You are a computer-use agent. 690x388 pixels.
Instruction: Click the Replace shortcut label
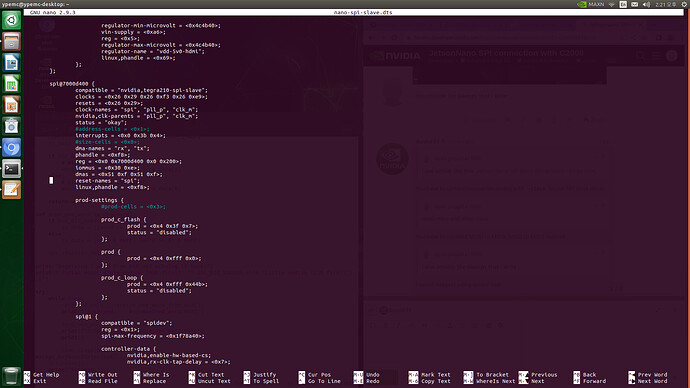click(x=154, y=381)
